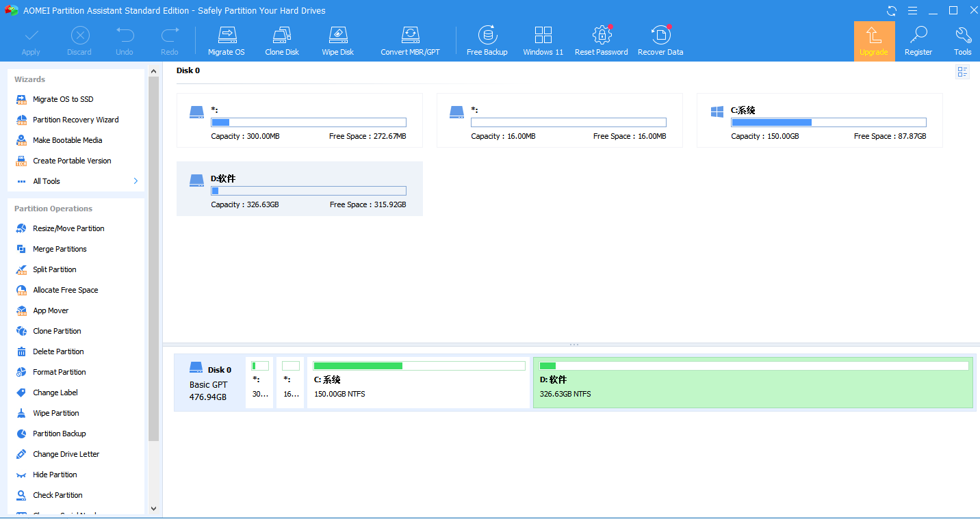Click the Free Space : 87.87GB text

(890, 136)
